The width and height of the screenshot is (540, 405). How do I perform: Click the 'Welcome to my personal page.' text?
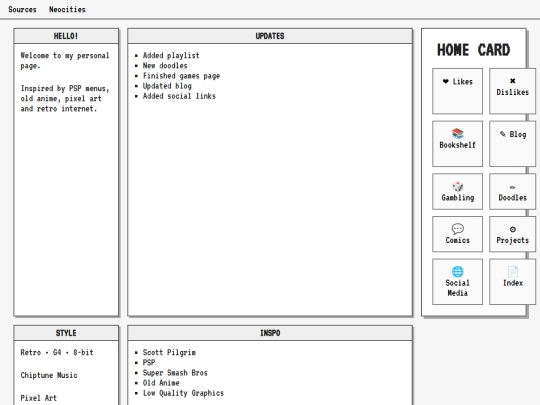tap(65, 61)
